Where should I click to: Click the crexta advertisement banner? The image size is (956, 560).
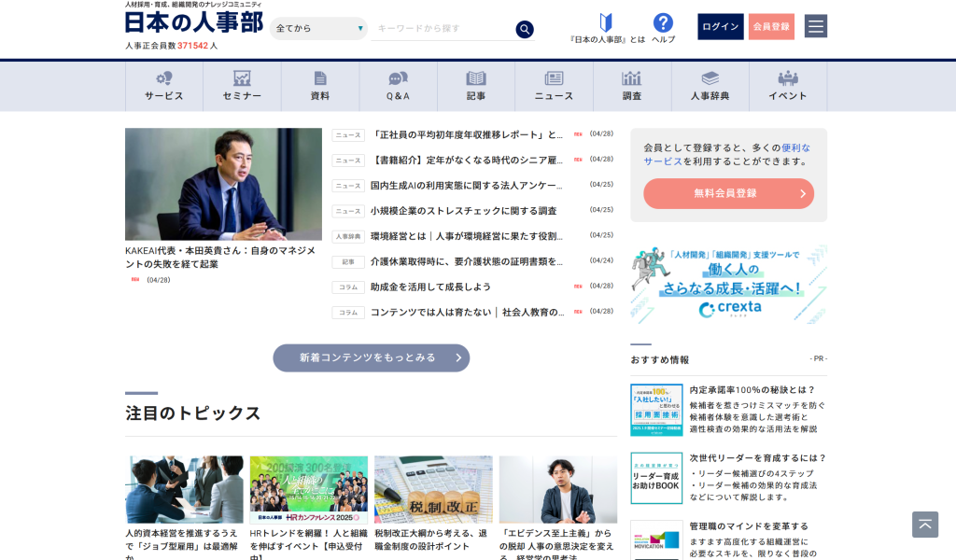coord(728,285)
